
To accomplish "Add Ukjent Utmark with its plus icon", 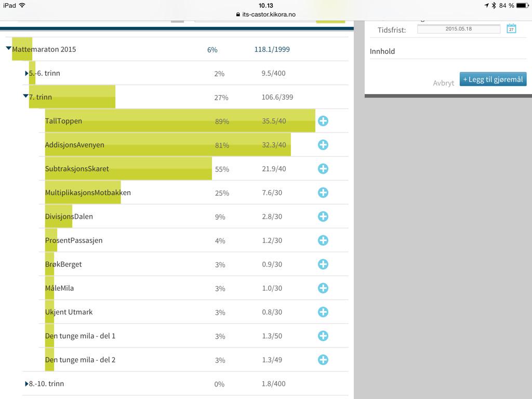I will click(323, 312).
